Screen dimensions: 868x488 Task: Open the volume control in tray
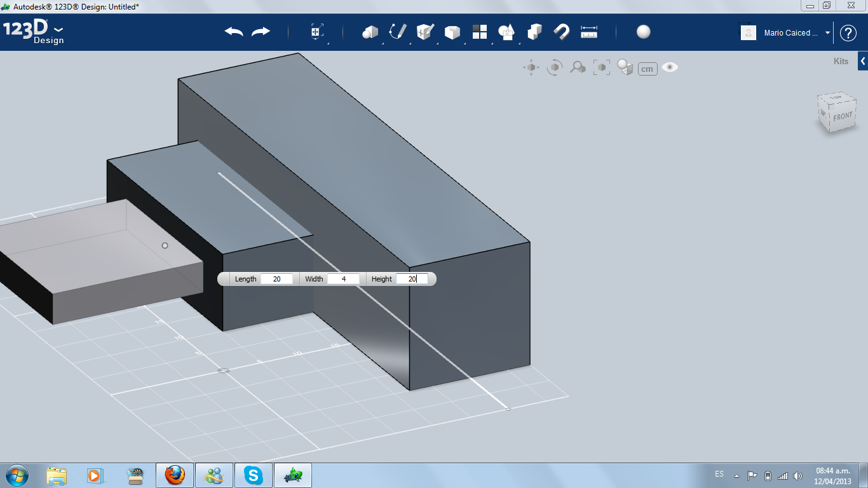798,476
